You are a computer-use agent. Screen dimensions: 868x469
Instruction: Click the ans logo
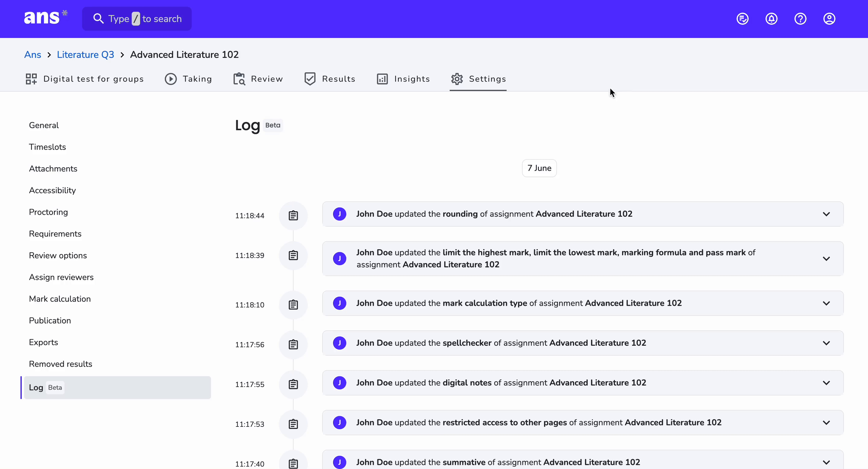(x=46, y=17)
